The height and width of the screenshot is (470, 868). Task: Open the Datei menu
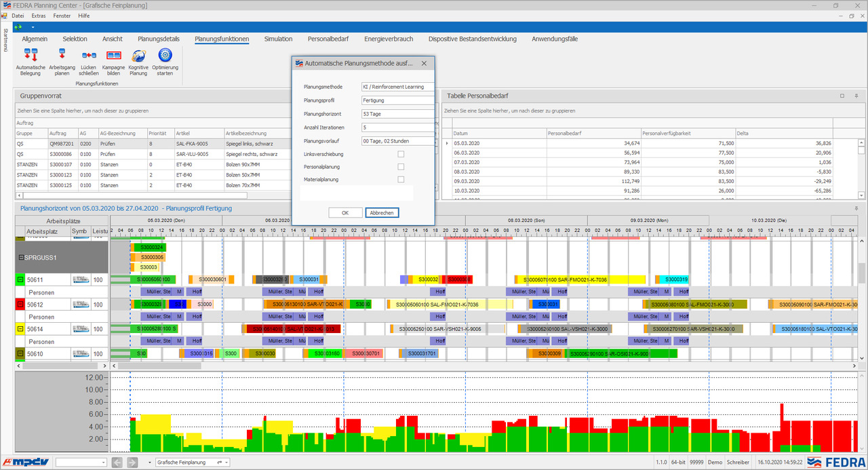pyautogui.click(x=18, y=16)
